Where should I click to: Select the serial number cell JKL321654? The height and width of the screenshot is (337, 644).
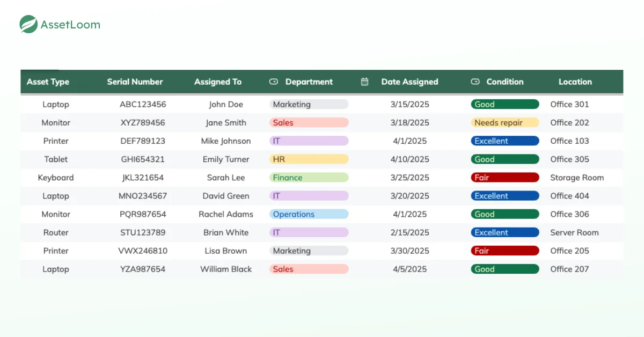143,178
